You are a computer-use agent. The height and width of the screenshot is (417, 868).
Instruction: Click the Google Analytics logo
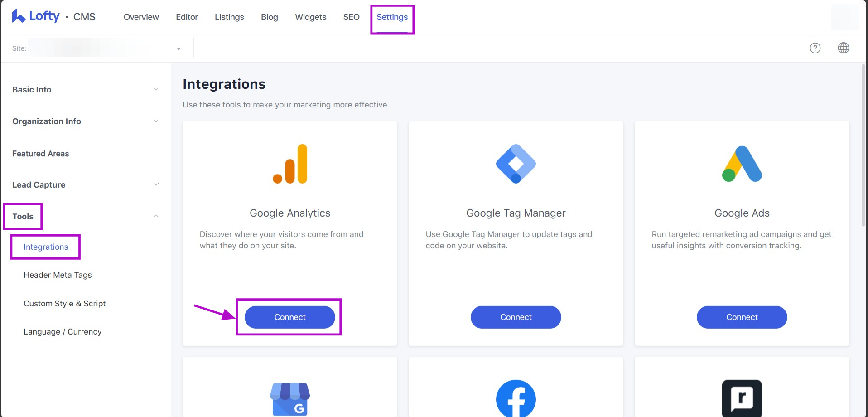click(290, 164)
